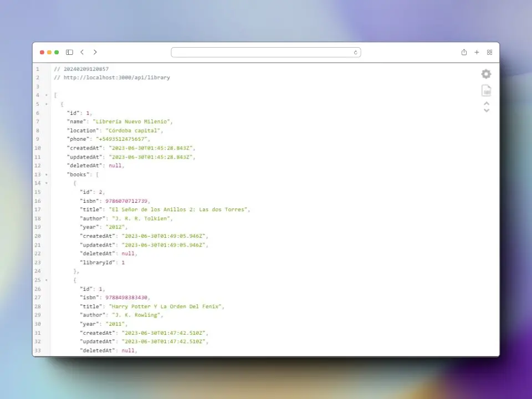This screenshot has height=399, width=532.
Task: Click the null value on line 12
Action: [x=115, y=166]
